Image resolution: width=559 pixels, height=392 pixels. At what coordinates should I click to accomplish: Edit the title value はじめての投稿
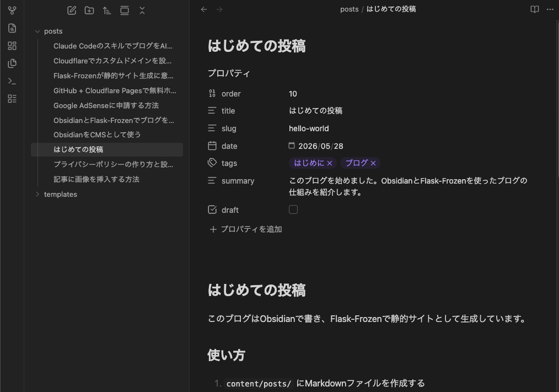[315, 111]
